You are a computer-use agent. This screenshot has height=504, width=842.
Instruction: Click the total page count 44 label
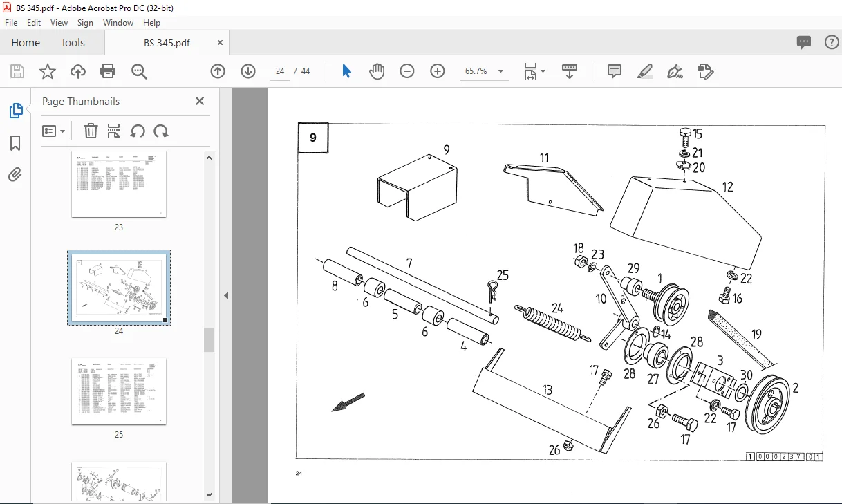point(306,71)
